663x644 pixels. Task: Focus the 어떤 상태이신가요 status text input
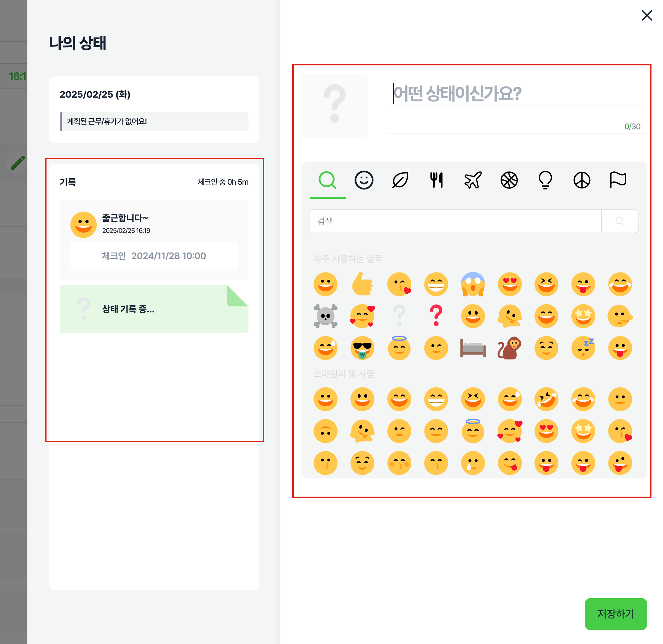pyautogui.click(x=517, y=94)
